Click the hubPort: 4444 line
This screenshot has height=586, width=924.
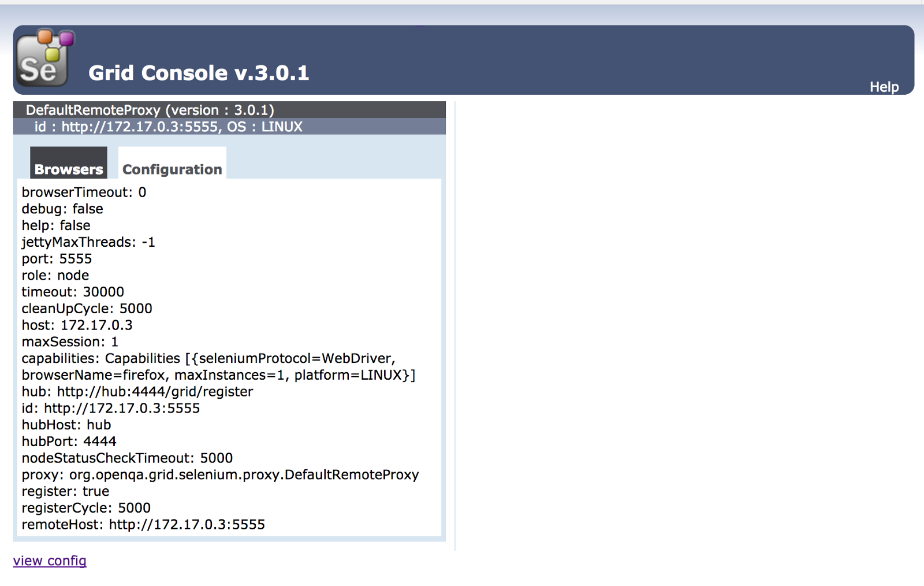[69, 442]
